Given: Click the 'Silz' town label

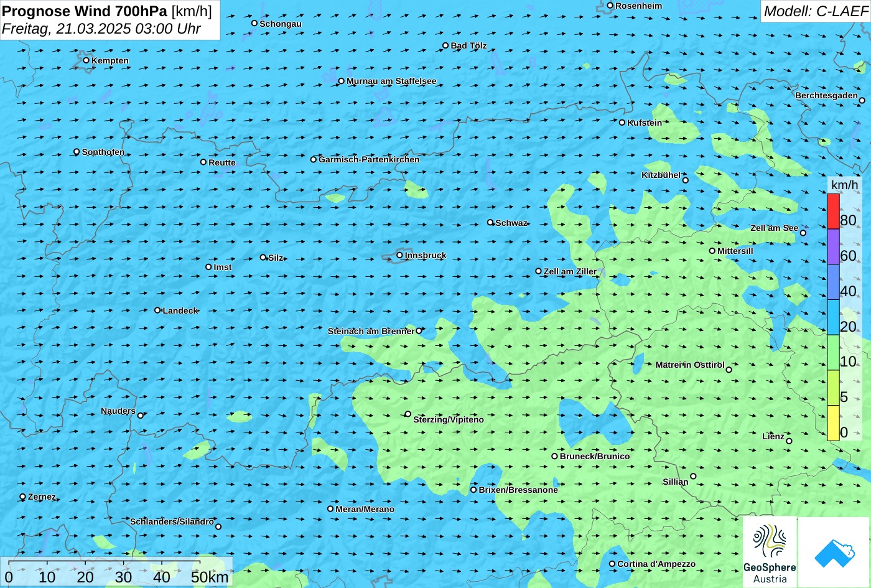Looking at the screenshot, I should (276, 258).
